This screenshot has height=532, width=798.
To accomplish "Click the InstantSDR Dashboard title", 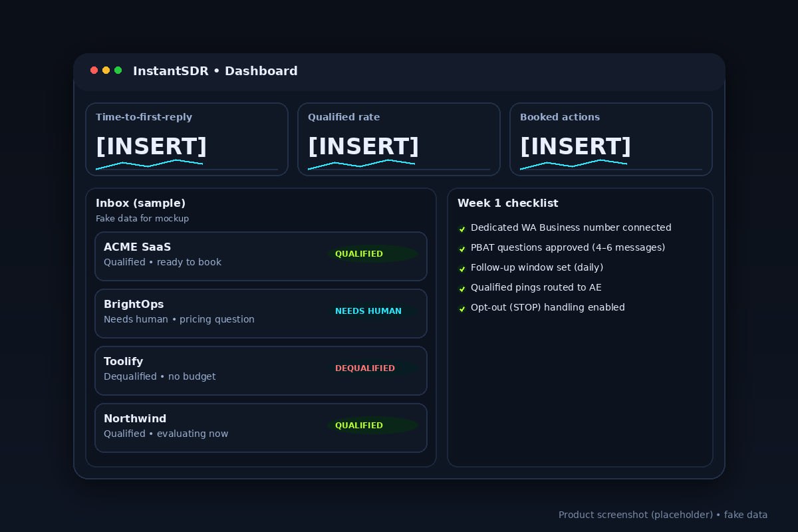I will click(215, 71).
